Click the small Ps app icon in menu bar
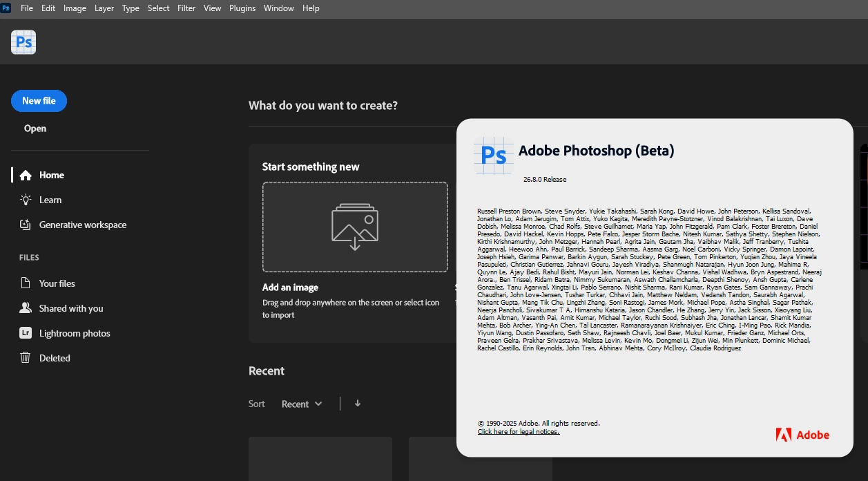The width and height of the screenshot is (868, 481). click(6, 8)
